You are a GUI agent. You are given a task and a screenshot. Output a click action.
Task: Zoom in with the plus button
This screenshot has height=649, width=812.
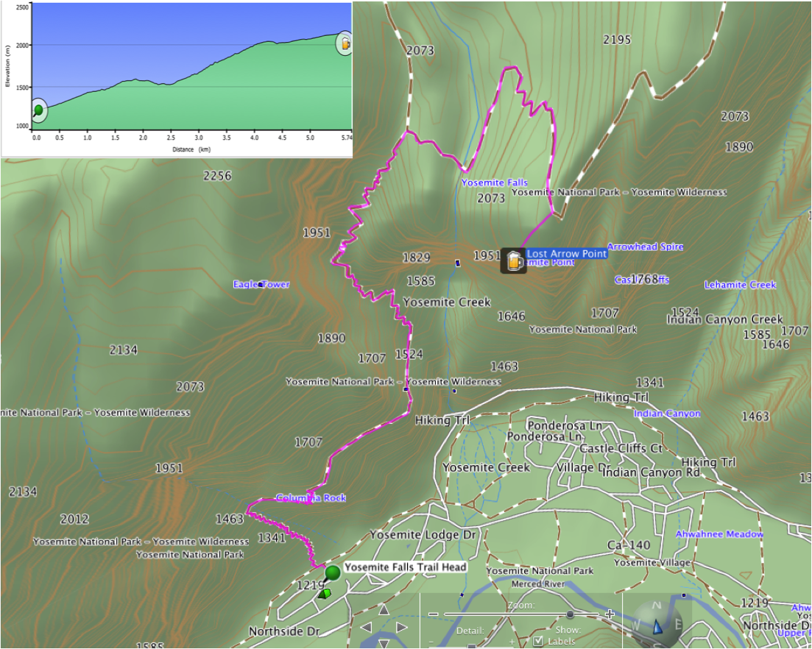[x=610, y=614]
